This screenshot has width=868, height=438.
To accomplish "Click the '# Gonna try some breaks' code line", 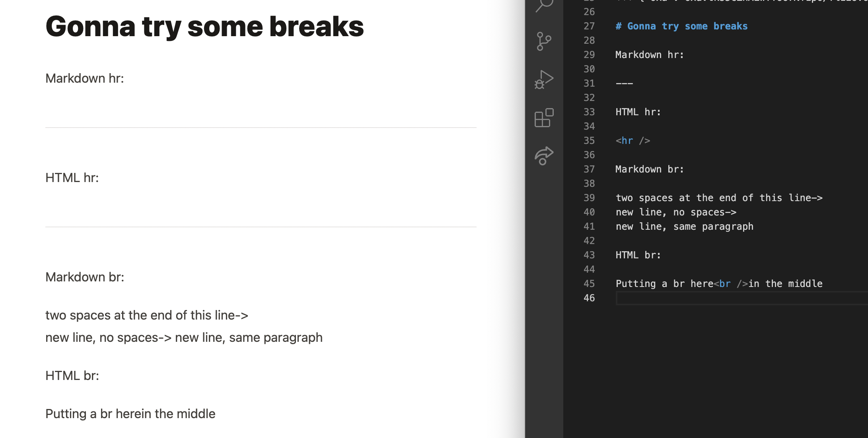I will point(681,26).
